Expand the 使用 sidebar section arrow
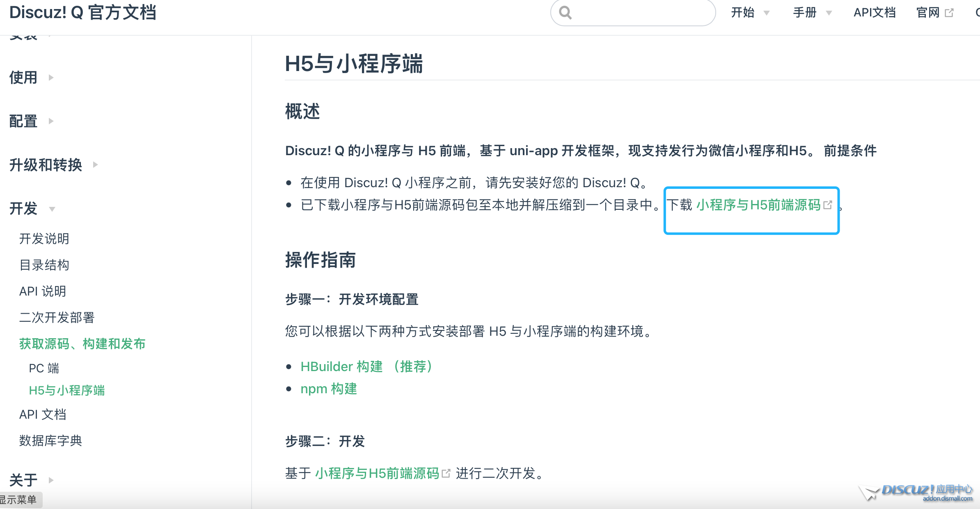The image size is (980, 509). coord(51,78)
